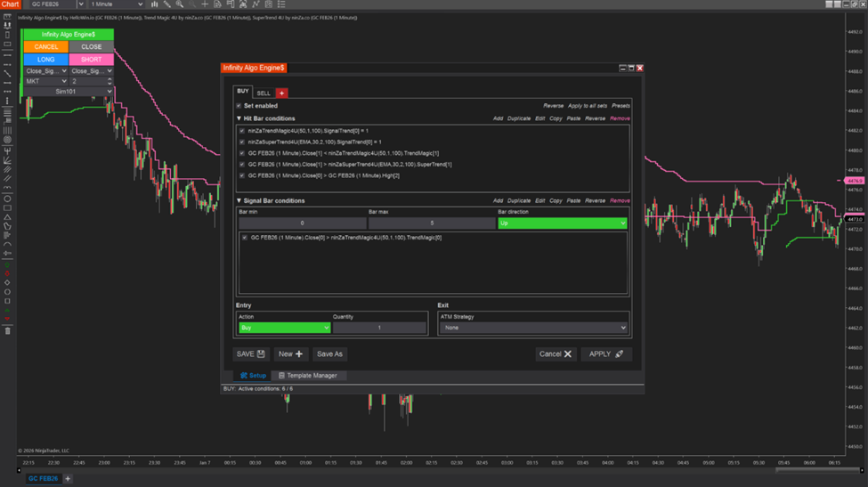Select the Andrews pitchfork sidebar tool
The height and width of the screenshot is (487, 868).
click(7, 150)
